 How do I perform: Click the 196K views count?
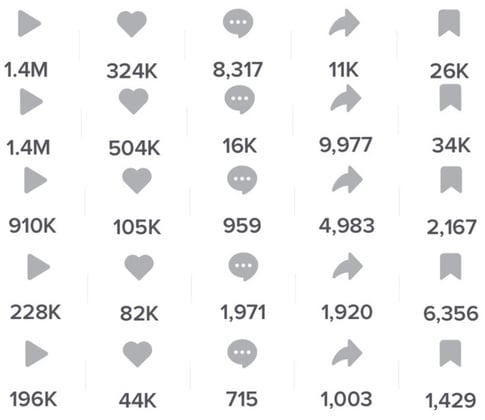pos(33,399)
